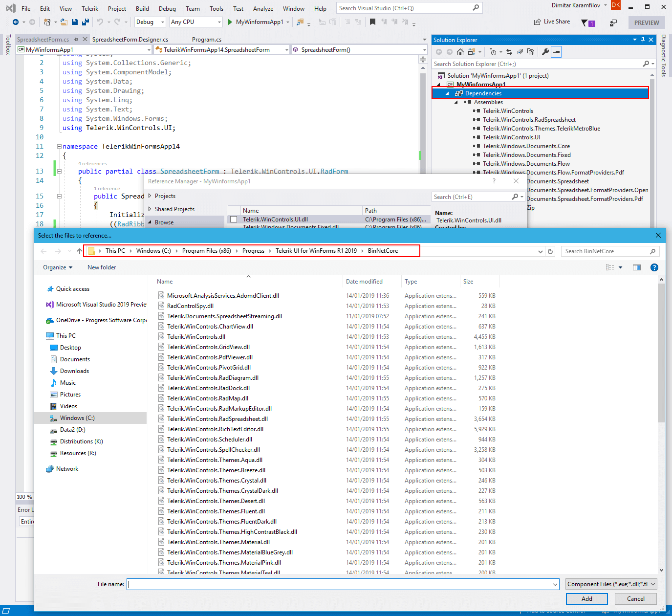The width and height of the screenshot is (672, 616).
Task: Start debugging MyWinformsApp1 with green play
Action: point(230,22)
